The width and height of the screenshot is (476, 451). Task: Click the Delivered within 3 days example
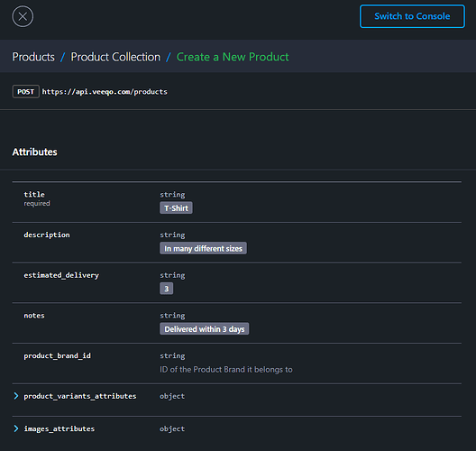coord(205,329)
